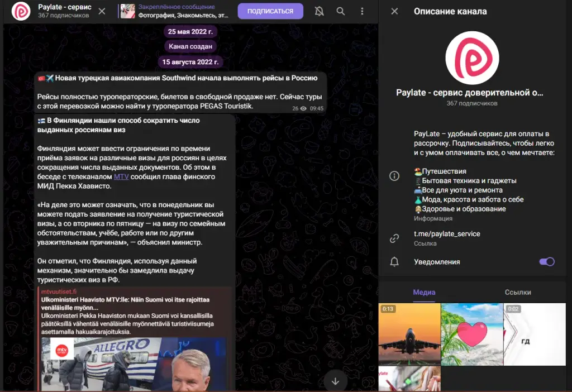572x392 pixels.
Task: Open the beach heart photo thumbnail
Action: pos(472,334)
